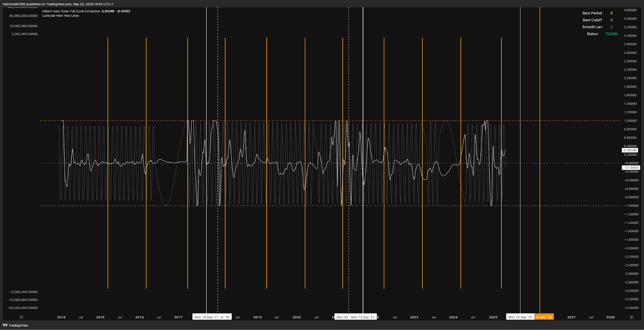Click the 0.30346 value tag on price scale
This screenshot has height=330, width=644.
(x=630, y=150)
